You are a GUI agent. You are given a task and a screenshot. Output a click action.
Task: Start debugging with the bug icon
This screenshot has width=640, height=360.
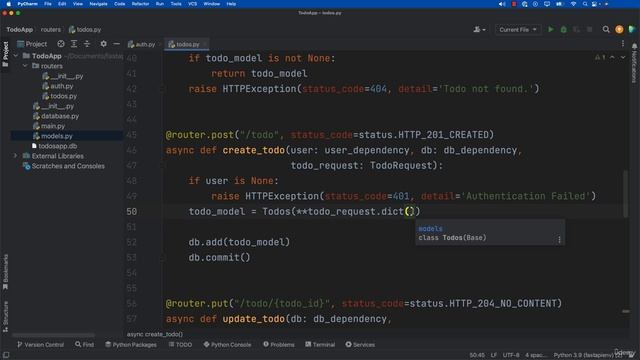[x=564, y=29]
